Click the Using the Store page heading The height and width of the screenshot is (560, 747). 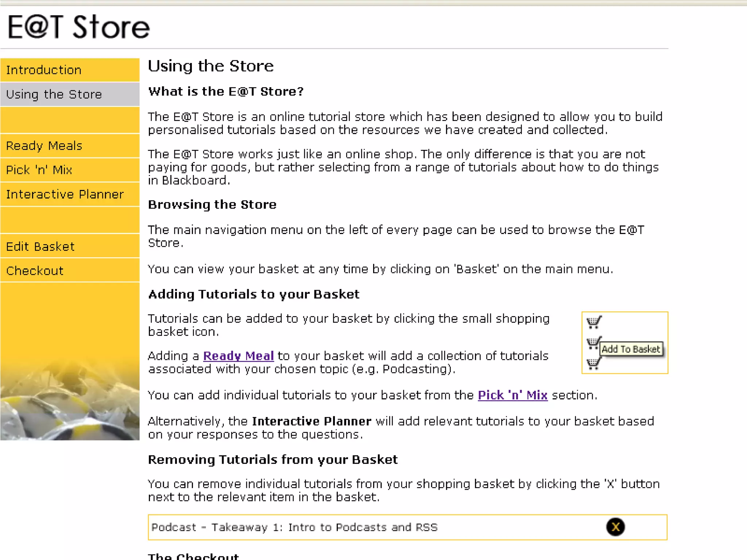tap(210, 66)
